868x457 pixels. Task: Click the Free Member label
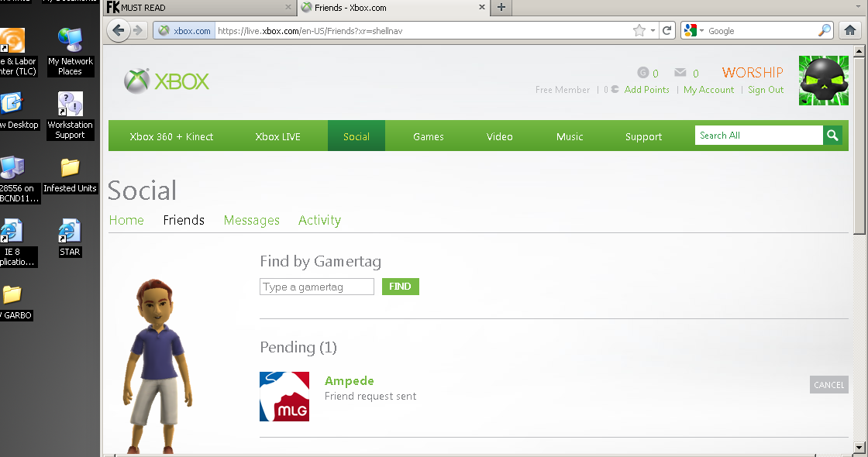pyautogui.click(x=563, y=90)
